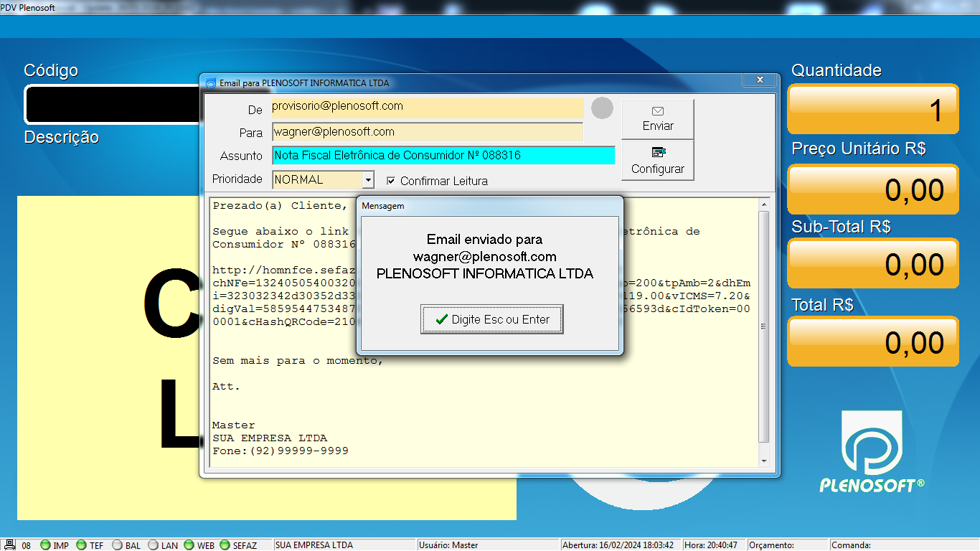Click the Quantidade value box
This screenshot has height=551, width=980.
(873, 109)
